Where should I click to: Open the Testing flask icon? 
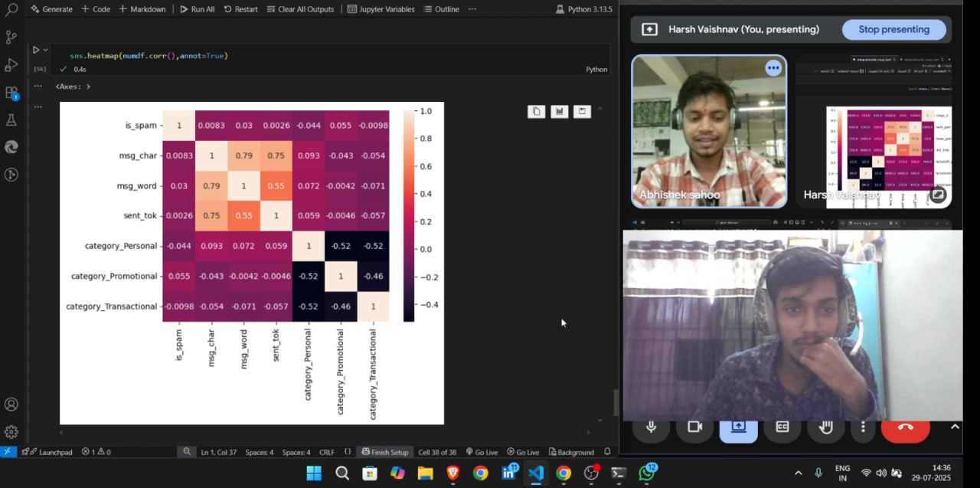click(11, 120)
